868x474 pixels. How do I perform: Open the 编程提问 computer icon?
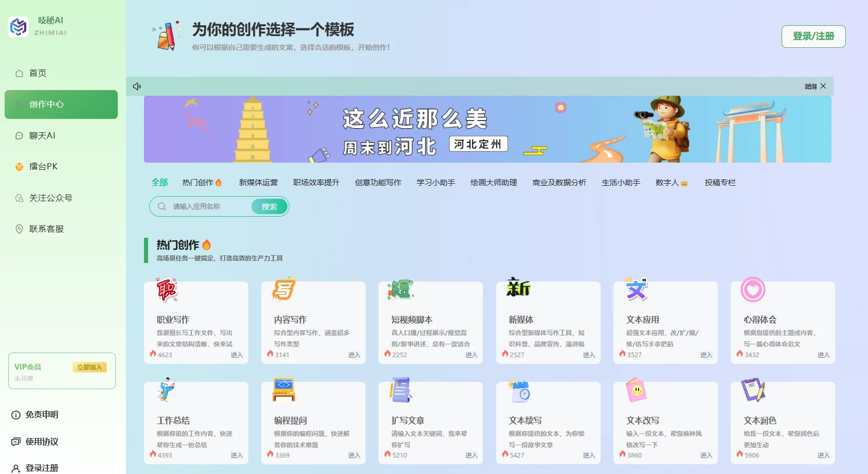click(x=284, y=390)
